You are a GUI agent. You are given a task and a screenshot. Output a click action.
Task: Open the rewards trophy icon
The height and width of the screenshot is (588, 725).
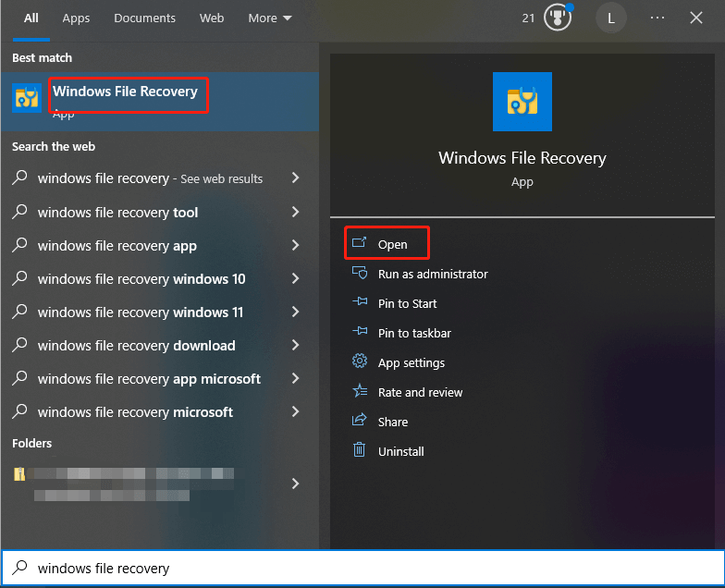click(x=557, y=18)
